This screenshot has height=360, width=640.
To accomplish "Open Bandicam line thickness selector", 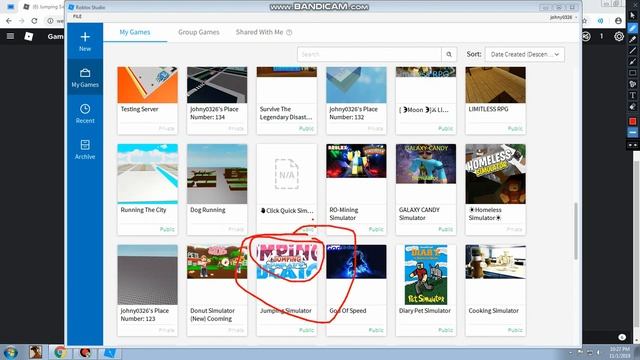I will [632, 133].
